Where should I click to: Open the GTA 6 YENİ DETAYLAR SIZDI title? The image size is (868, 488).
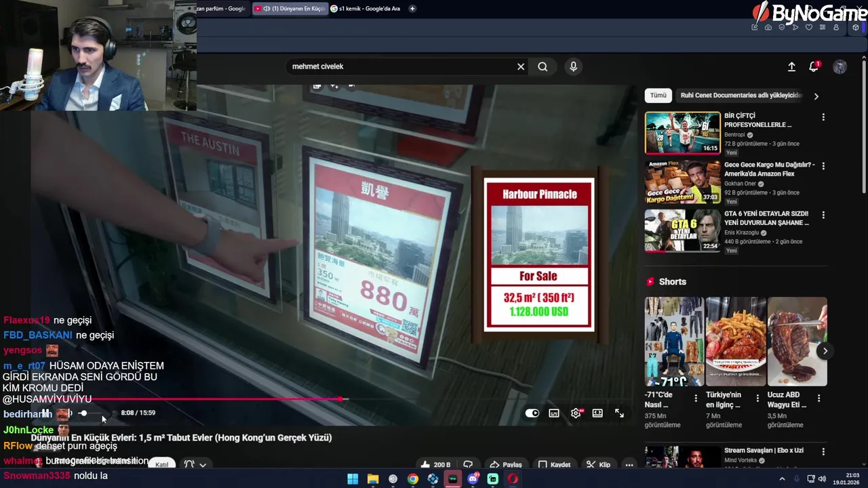pyautogui.click(x=766, y=218)
